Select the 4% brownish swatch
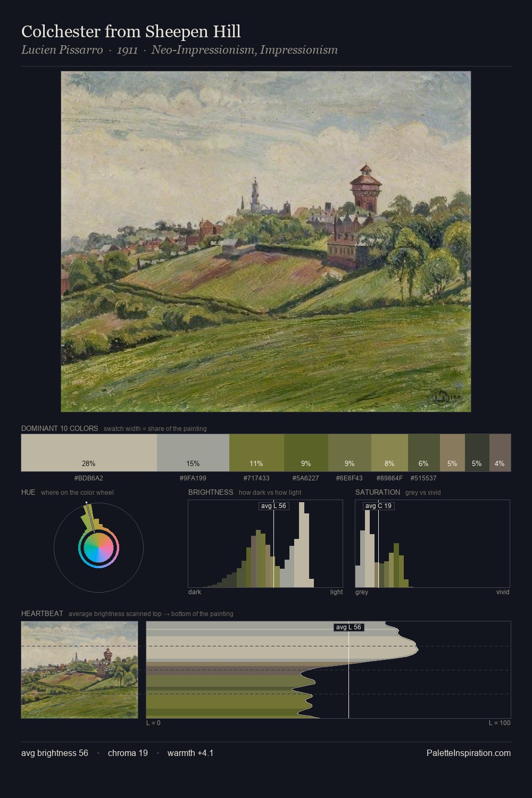532x798 pixels. pos(500,453)
